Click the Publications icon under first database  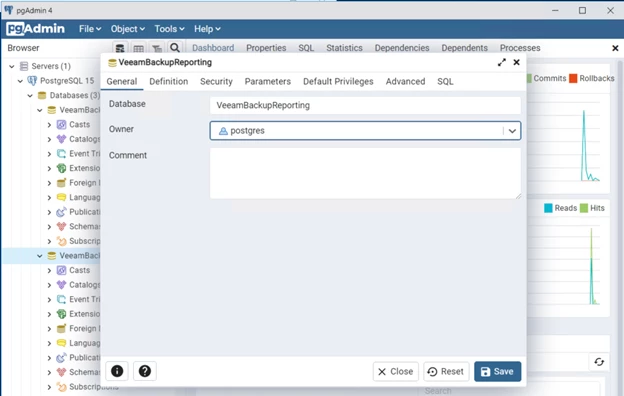(x=61, y=212)
